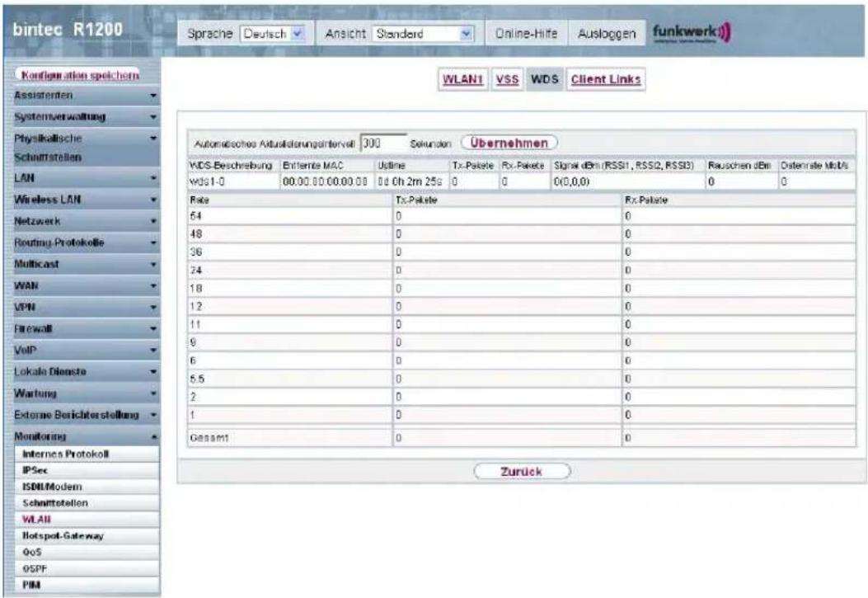Screen dimensions: 868x598
Task: Open the Hotspot-Gateway item
Action: click(x=87, y=536)
